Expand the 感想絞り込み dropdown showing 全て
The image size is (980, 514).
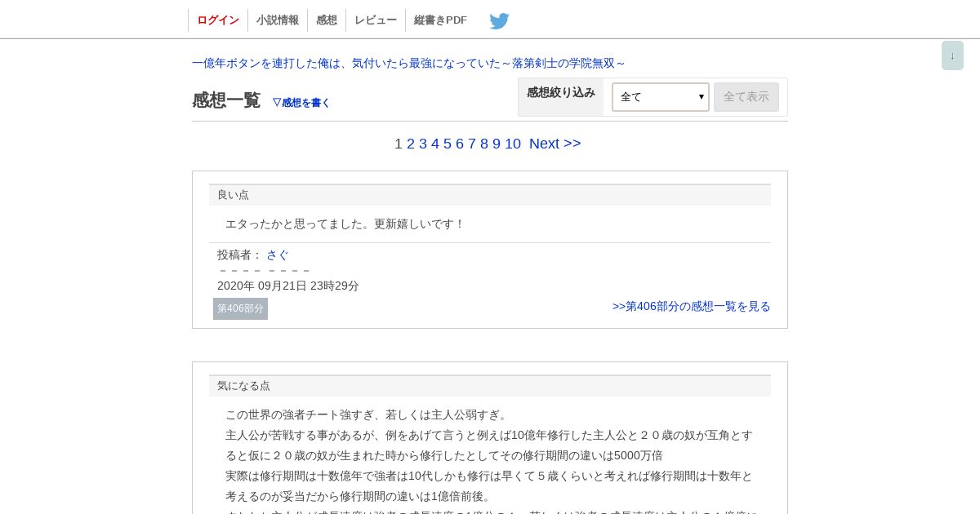(x=661, y=97)
